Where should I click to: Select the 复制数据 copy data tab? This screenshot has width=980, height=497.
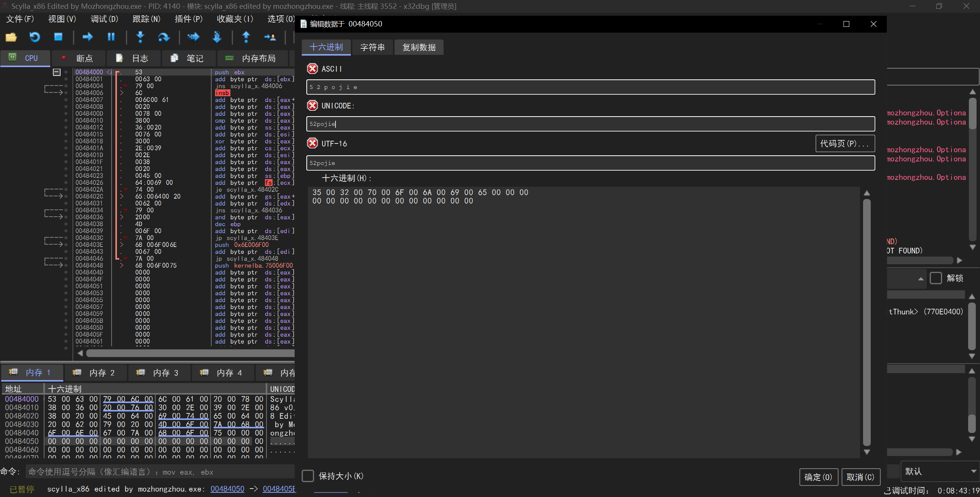pos(419,47)
